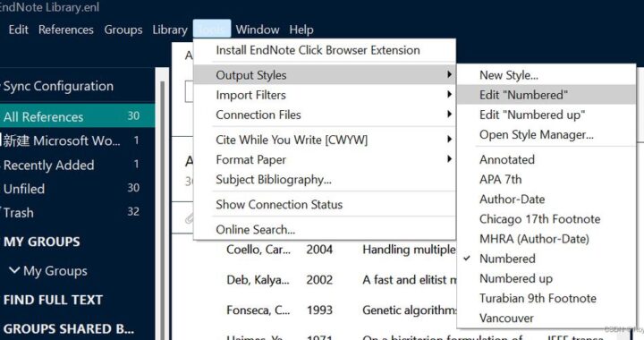
Task: Open Style Manager
Action: click(x=547, y=135)
